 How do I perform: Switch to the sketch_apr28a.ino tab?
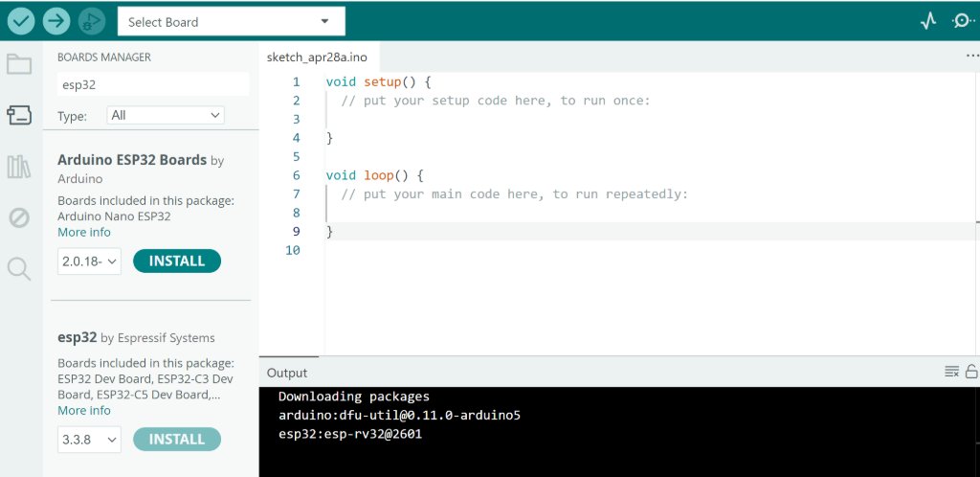(317, 57)
